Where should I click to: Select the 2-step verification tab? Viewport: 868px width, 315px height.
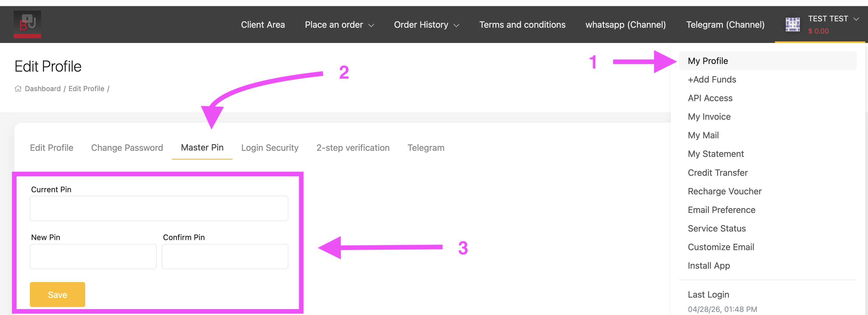[353, 148]
